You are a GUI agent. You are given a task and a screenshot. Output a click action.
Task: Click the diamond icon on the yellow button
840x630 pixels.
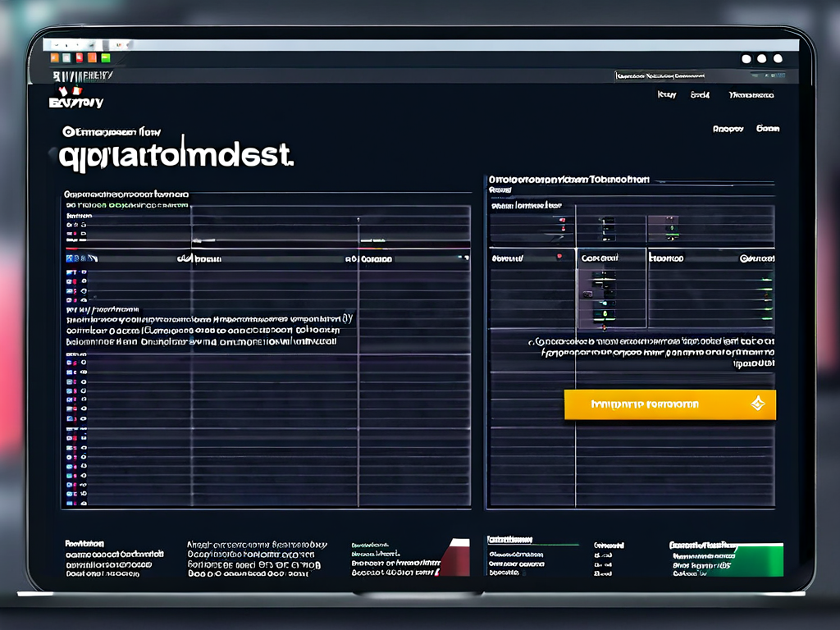point(757,404)
